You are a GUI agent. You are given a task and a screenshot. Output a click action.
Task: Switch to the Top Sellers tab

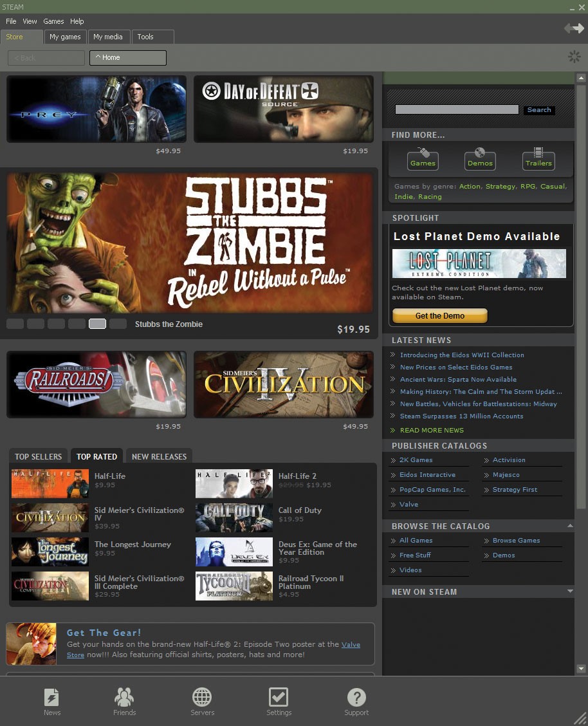pyautogui.click(x=39, y=456)
